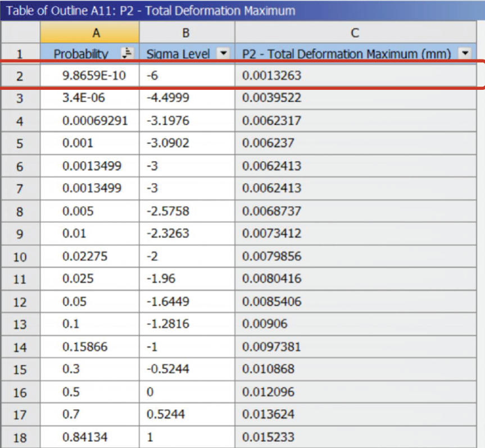The image size is (485, 448).
Task: Open the Sigma Level filter dropdown
Action: click(223, 53)
